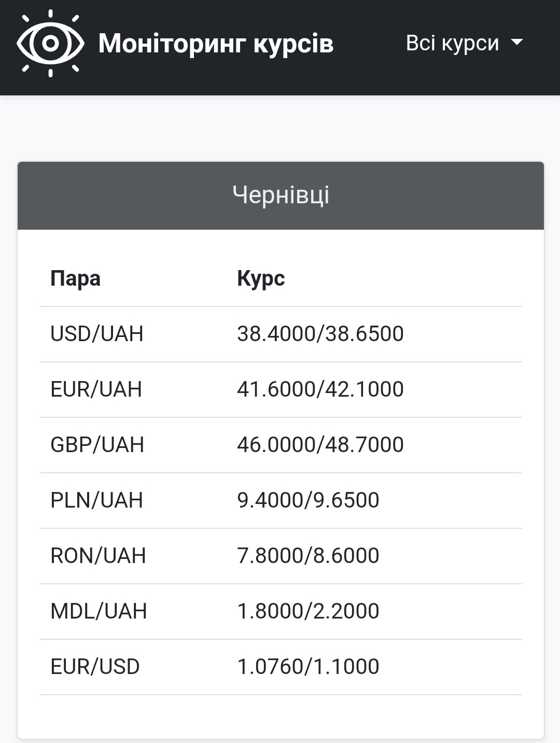Click the 9.4000/9.6500 rate value
Viewport: 560px width, 743px height.
coord(308,500)
